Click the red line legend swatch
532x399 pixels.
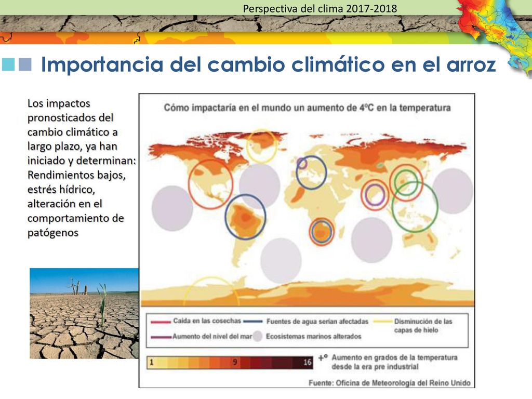coord(161,322)
